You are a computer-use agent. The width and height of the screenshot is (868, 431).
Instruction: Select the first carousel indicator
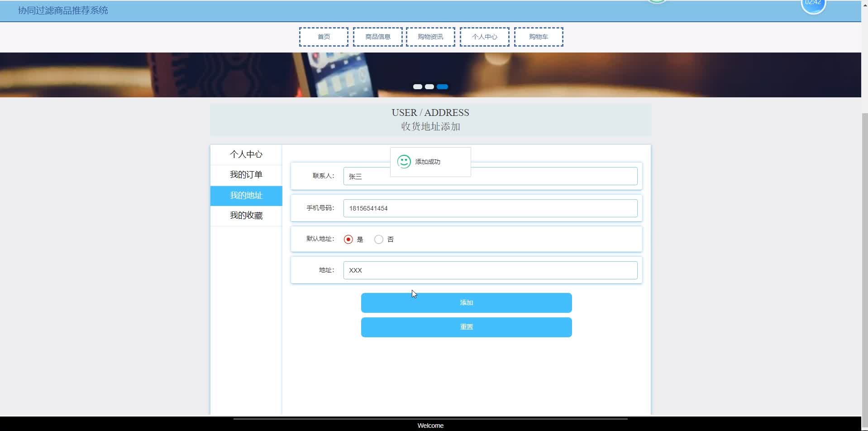417,86
